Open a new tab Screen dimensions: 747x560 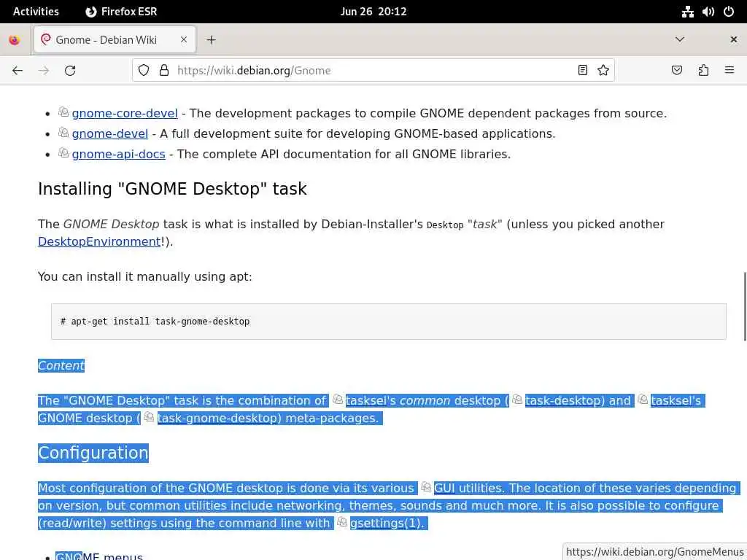click(x=211, y=40)
